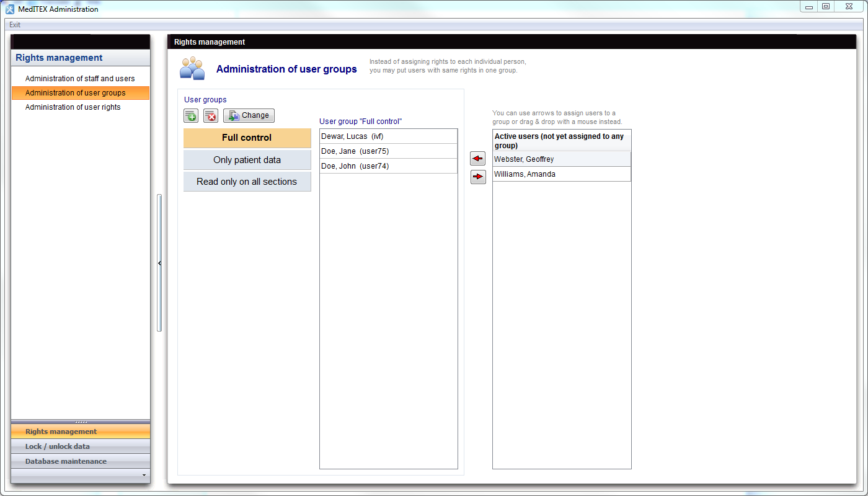
Task: Open Administration of staff and users
Action: (x=80, y=79)
